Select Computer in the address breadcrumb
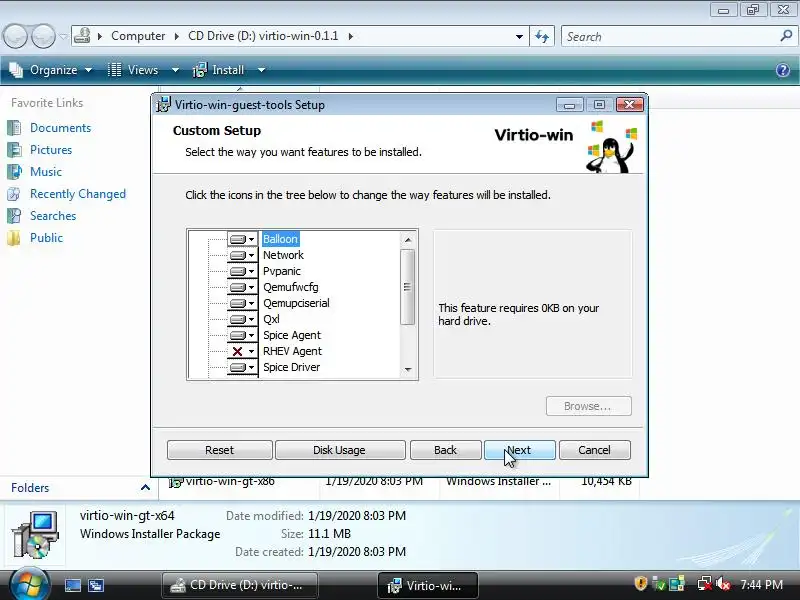The image size is (800, 600). point(138,36)
